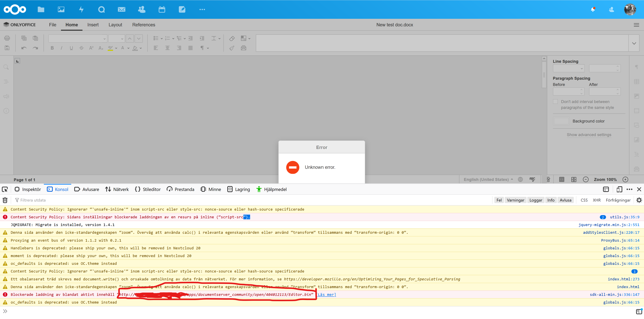Check "Don't add interval between paragraphs" box
This screenshot has width=644, height=319.
point(555,102)
